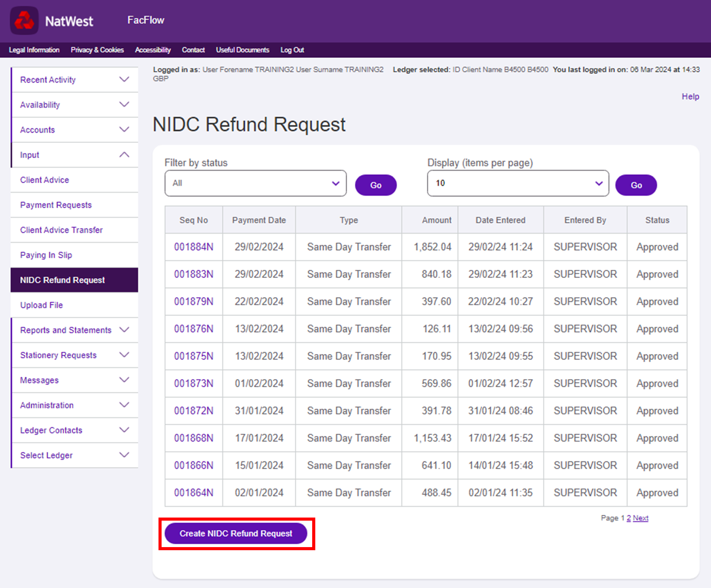The width and height of the screenshot is (711, 588).
Task: Click Create NIDC Refund Request button
Action: coord(236,533)
